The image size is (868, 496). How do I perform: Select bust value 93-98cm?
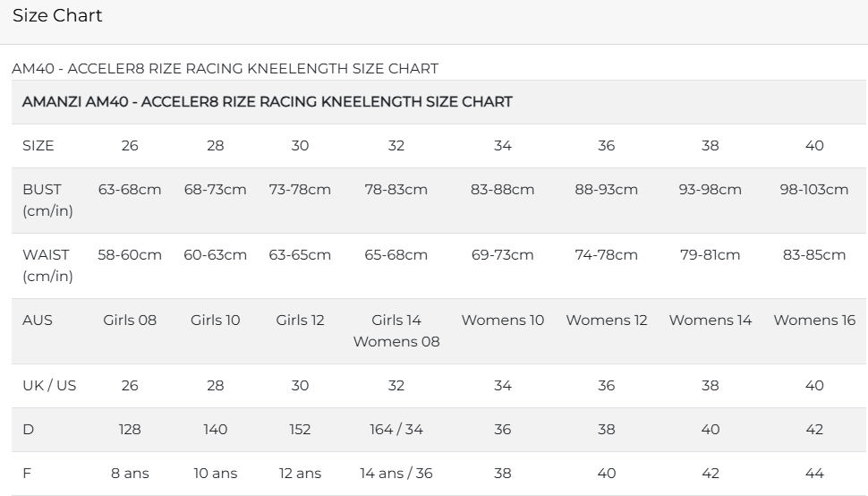(711, 189)
